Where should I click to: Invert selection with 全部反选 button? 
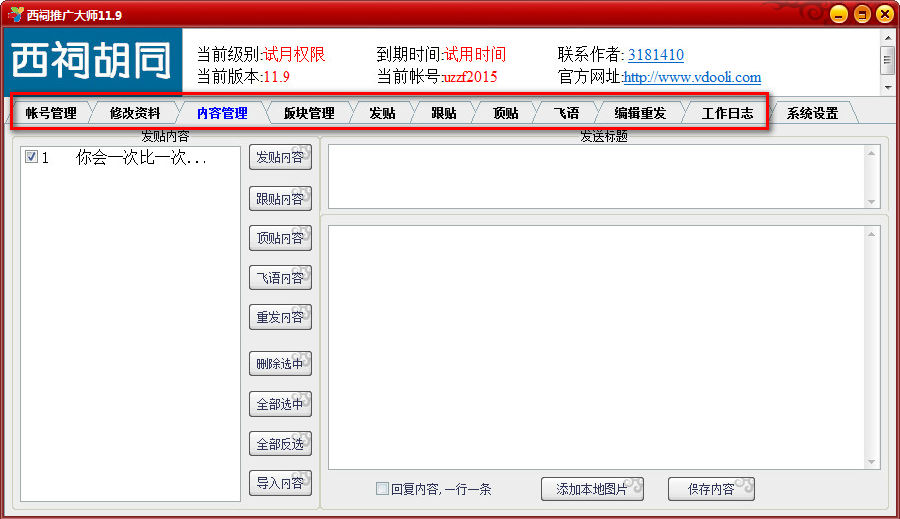tap(280, 444)
